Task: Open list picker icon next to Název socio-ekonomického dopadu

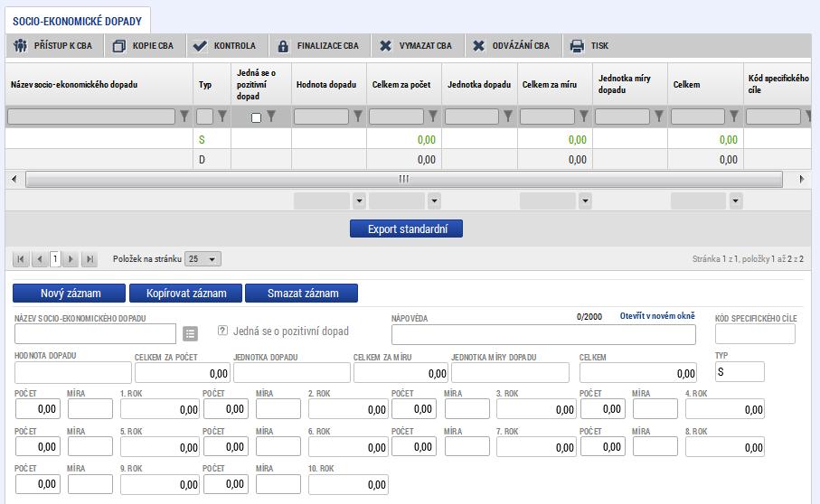Action: 191,333
